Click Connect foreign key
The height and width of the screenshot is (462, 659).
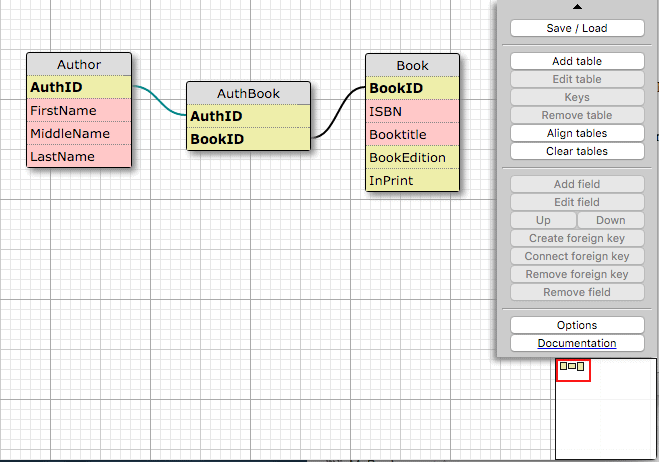point(577,256)
